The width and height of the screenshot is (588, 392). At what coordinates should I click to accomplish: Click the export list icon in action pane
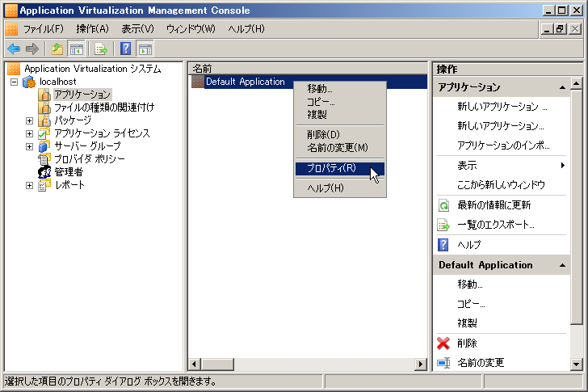pyautogui.click(x=443, y=225)
